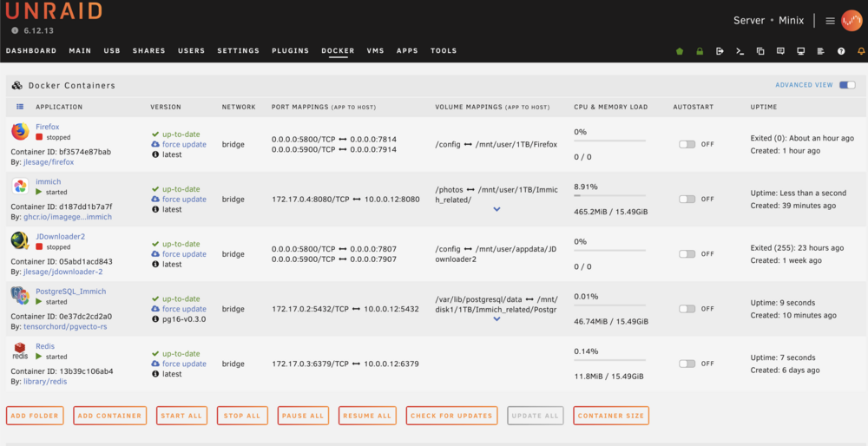Click the green pentagon status icon

coord(680,51)
